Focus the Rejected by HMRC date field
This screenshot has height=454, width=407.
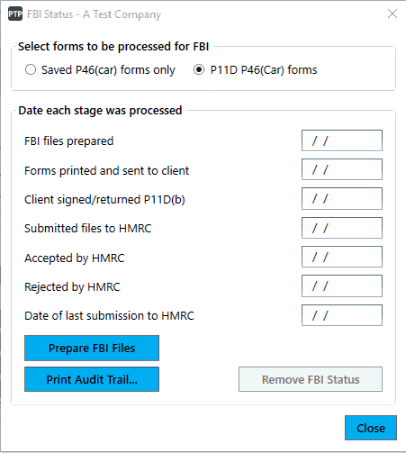click(342, 286)
